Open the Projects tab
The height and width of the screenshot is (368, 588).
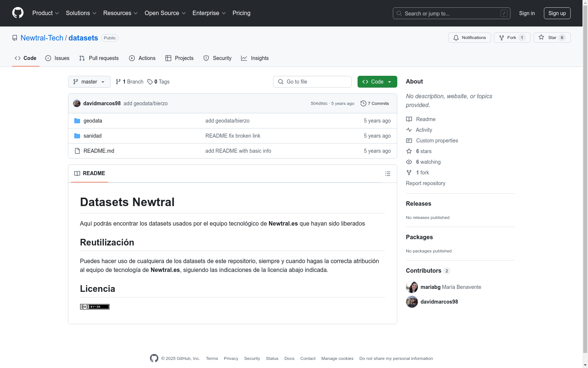[179, 58]
